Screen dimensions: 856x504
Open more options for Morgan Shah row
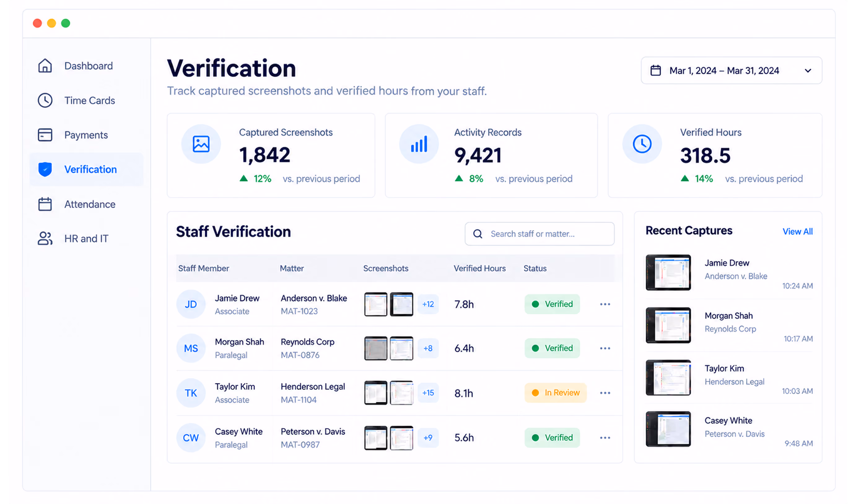coord(605,349)
